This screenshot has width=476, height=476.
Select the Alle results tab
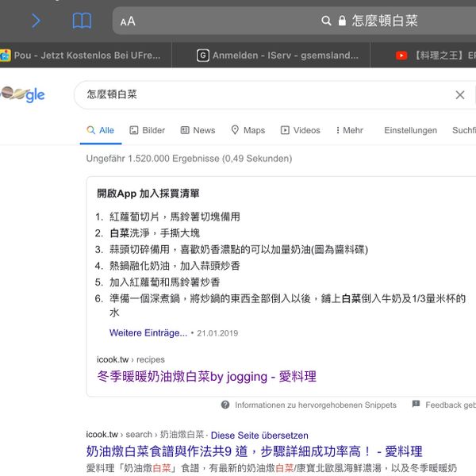coord(101,130)
